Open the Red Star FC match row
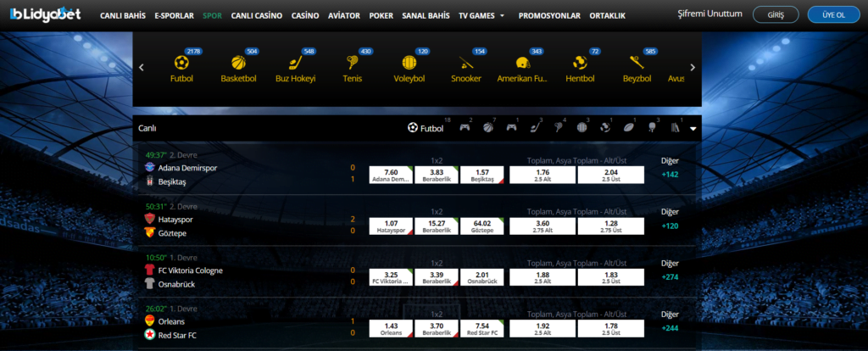Screen dimensions: 868x351 click(177, 336)
